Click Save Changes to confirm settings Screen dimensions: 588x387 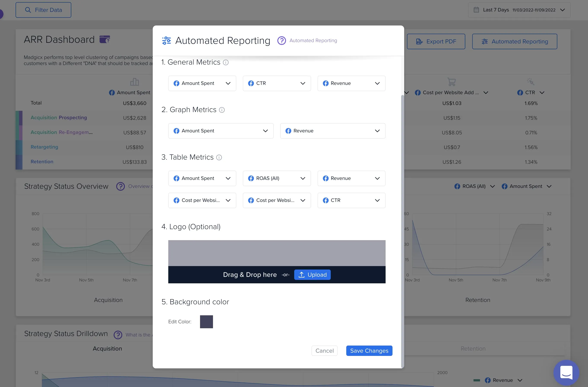pyautogui.click(x=369, y=350)
